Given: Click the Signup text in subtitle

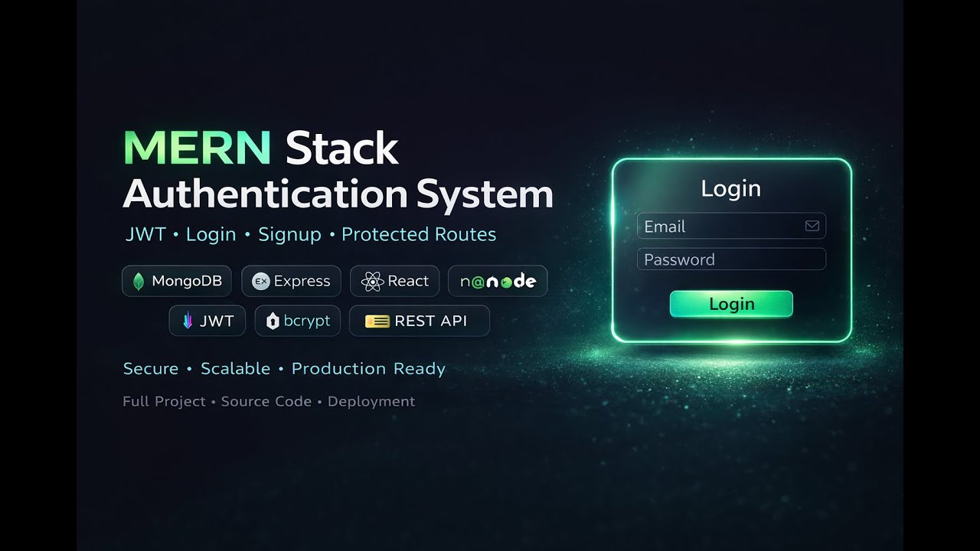Looking at the screenshot, I should 289,235.
